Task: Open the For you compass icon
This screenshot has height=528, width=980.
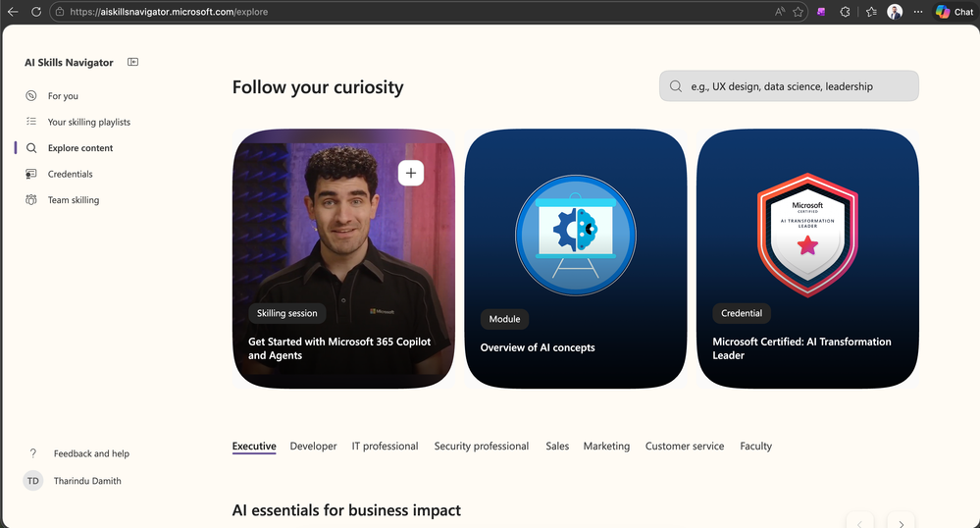Action: pyautogui.click(x=31, y=96)
